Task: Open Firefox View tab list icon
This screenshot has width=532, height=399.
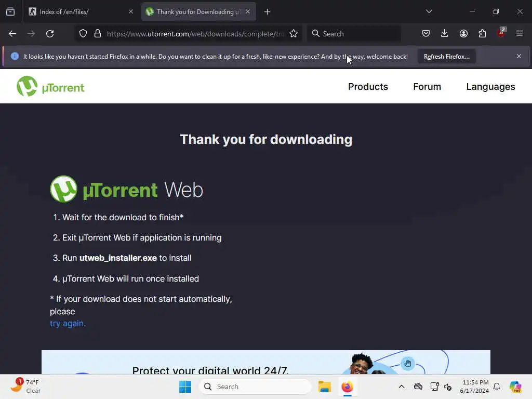Action: click(10, 12)
